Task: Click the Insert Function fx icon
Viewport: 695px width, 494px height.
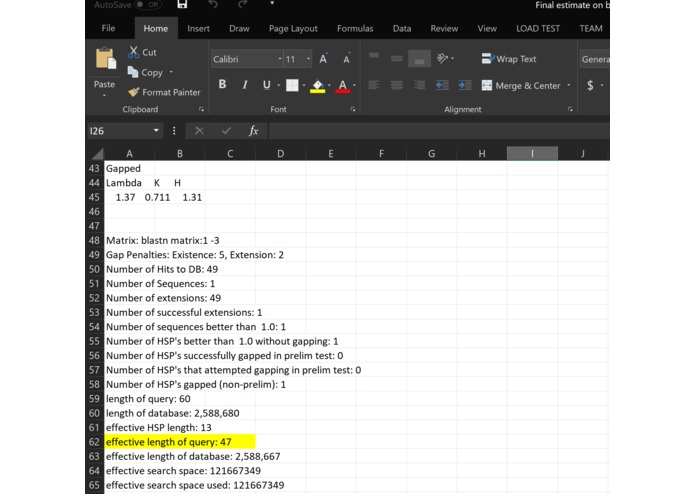Action: point(254,131)
